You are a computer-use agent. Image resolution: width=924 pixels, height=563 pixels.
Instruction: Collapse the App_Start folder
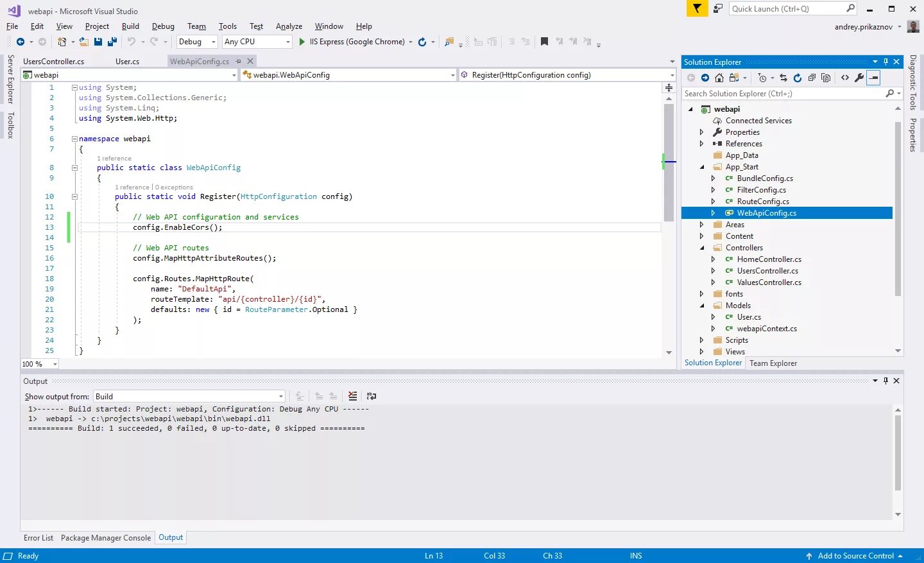click(x=702, y=166)
